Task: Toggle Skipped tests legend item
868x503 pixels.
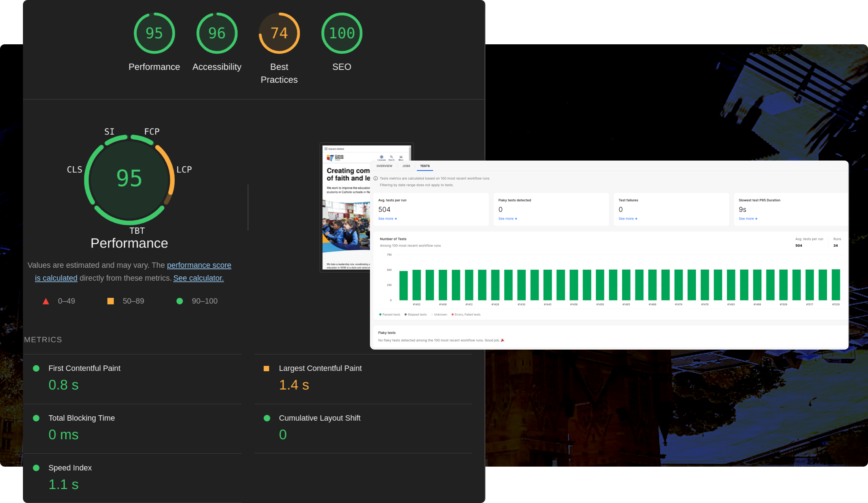Action: tap(416, 315)
